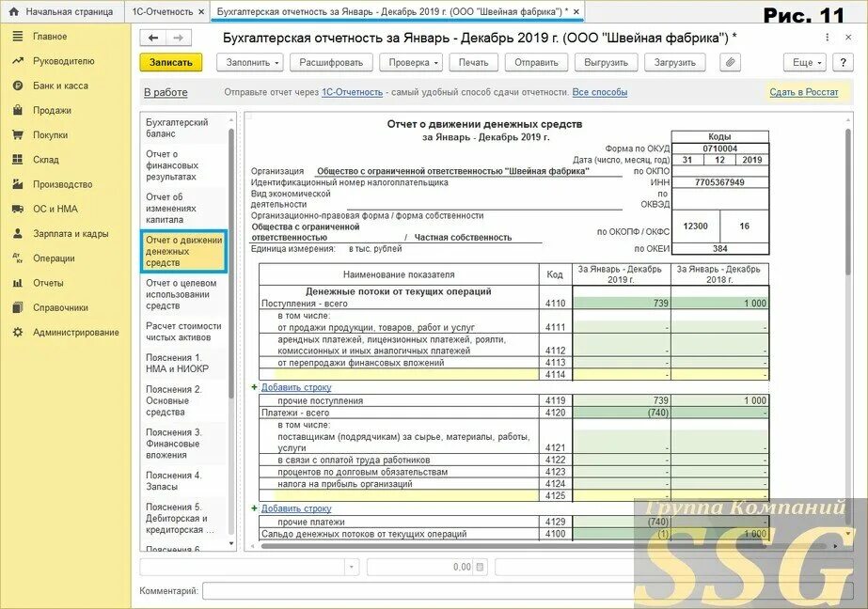The image size is (868, 609).
Task: Go to Начальная страница home icon
Action: tap(13, 11)
